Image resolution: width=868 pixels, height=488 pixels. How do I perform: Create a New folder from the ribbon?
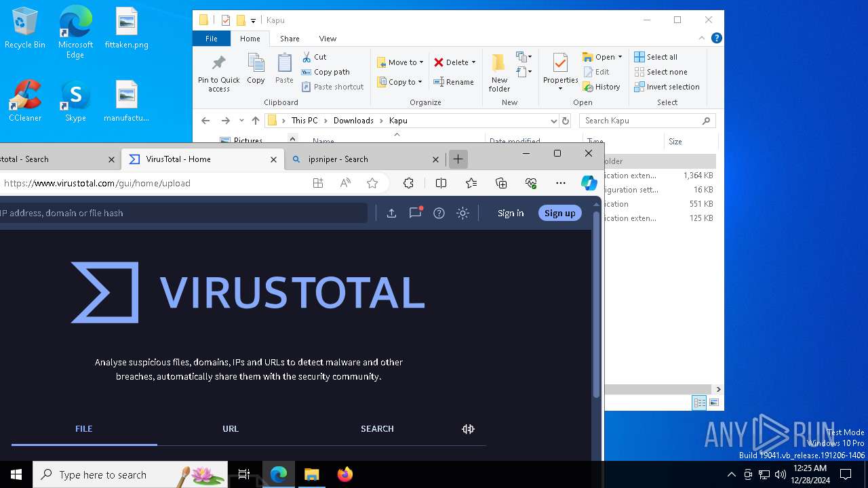click(499, 73)
